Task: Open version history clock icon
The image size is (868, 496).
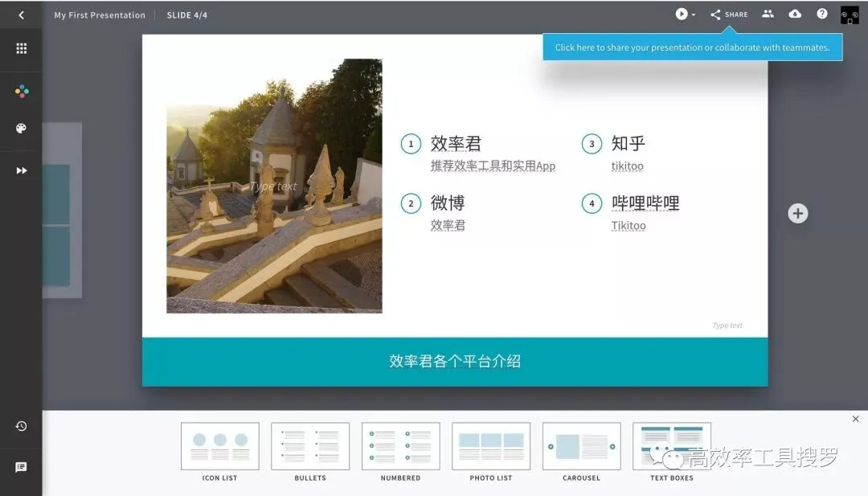Action: (x=21, y=426)
